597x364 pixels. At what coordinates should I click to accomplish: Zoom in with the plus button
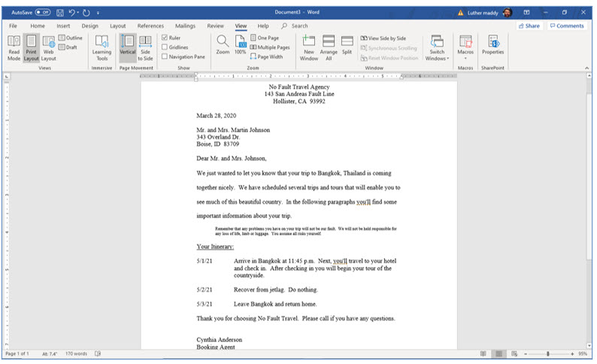572,353
